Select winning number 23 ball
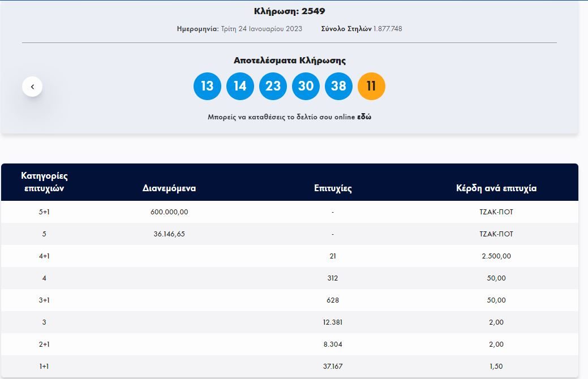Screen dimensions: 588x379 273,86
